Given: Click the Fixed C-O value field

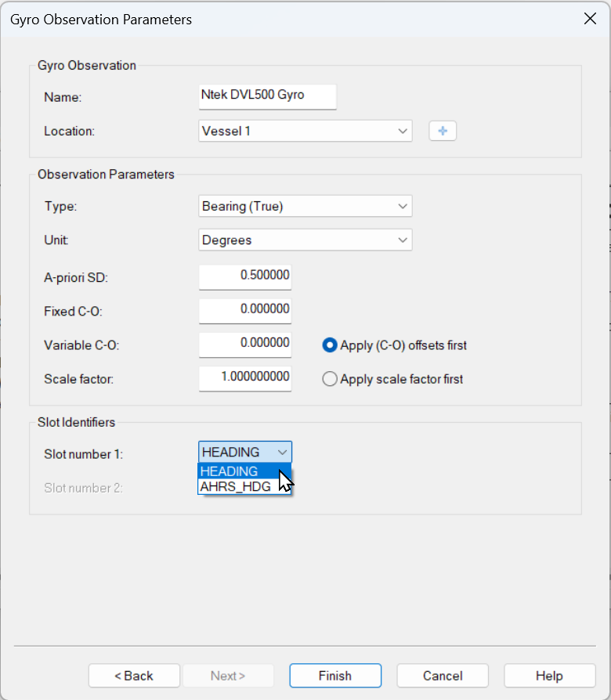Looking at the screenshot, I should 245,311.
